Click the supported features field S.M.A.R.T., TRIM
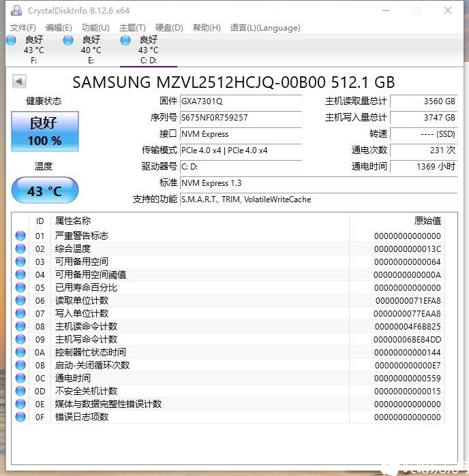This screenshot has height=476, width=469. 318,200
